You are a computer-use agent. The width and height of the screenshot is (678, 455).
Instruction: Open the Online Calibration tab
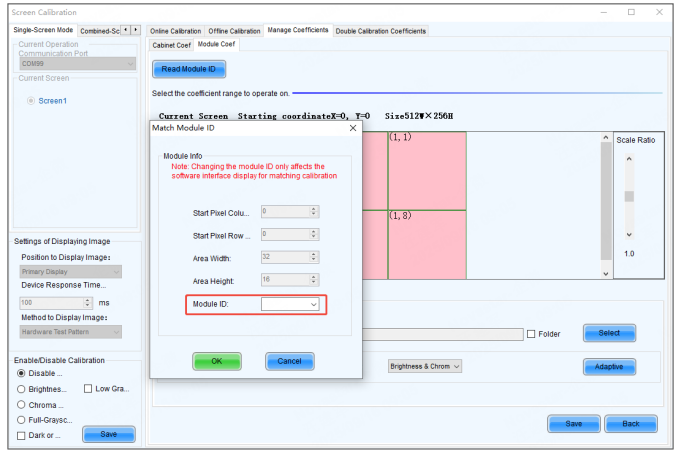tap(176, 31)
